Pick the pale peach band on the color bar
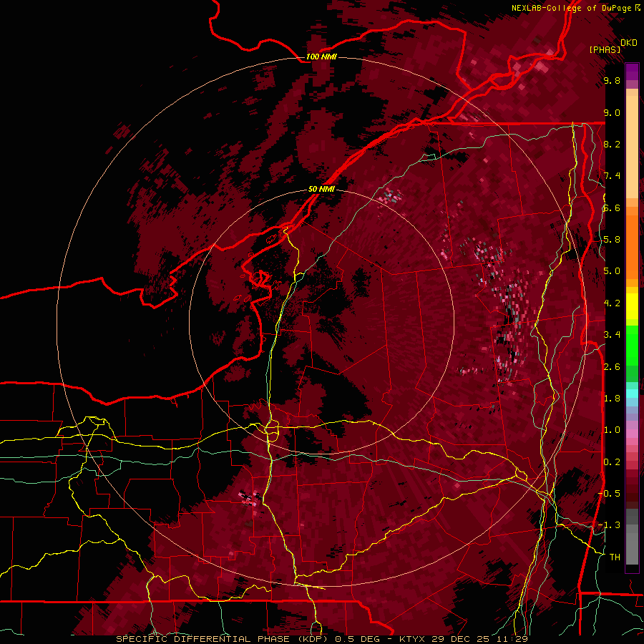Viewport: 644px width, 644px height. click(x=632, y=148)
